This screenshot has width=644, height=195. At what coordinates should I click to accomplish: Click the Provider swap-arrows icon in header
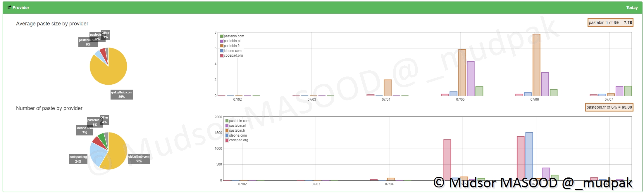9,7
